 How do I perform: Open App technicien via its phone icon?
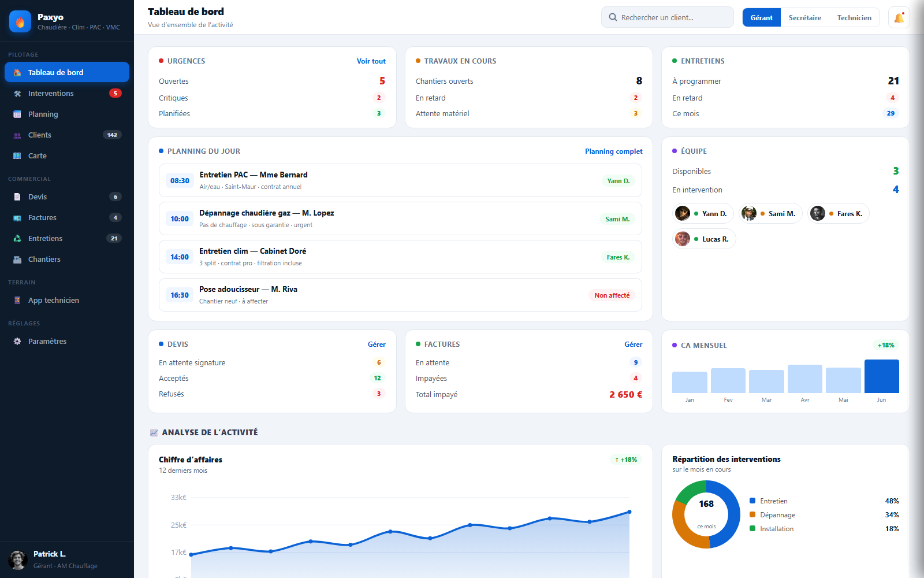pyautogui.click(x=17, y=300)
